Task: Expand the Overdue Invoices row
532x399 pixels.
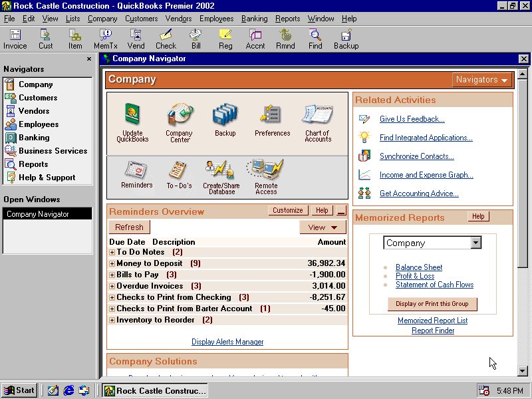Action: tap(112, 287)
